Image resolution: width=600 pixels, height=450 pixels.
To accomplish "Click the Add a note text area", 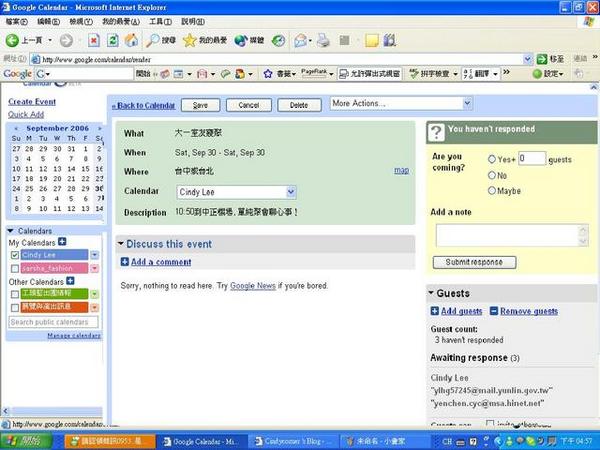I will pyautogui.click(x=512, y=235).
